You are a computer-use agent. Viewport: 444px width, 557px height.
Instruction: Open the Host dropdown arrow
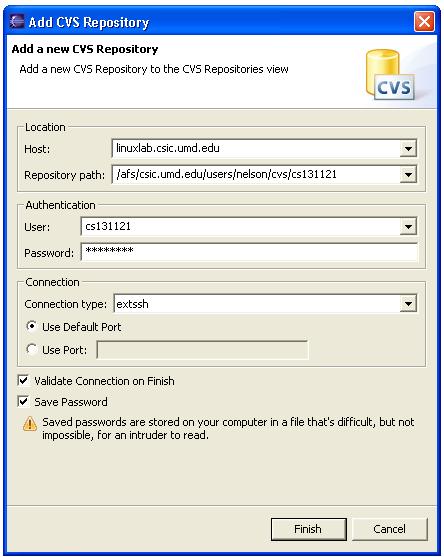coord(408,148)
